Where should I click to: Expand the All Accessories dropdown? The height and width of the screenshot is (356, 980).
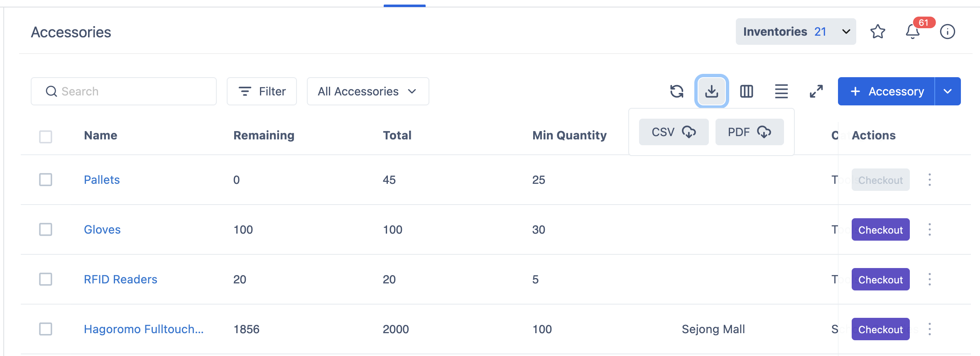367,91
